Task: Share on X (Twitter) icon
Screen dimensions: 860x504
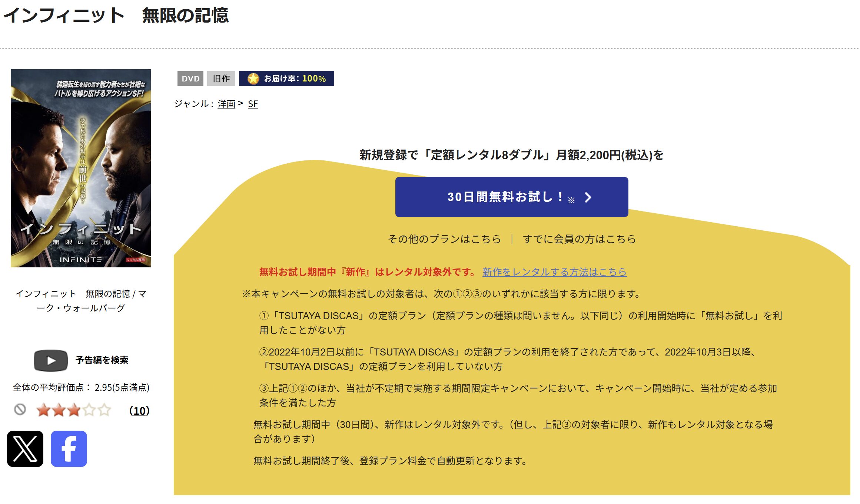Action: tap(25, 448)
